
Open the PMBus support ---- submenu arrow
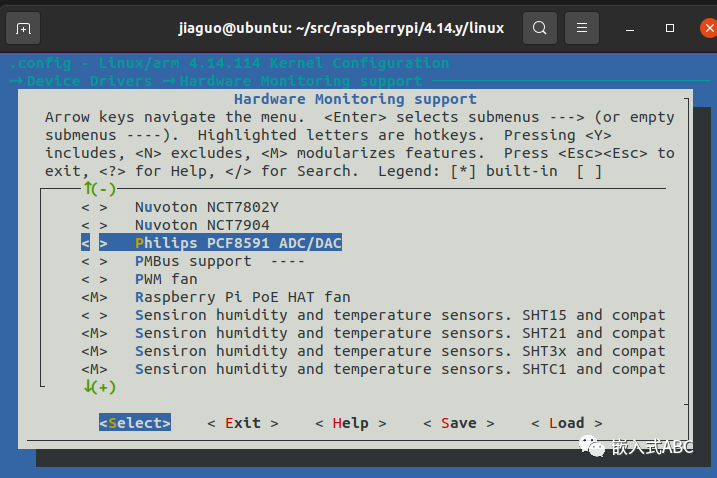pos(288,262)
